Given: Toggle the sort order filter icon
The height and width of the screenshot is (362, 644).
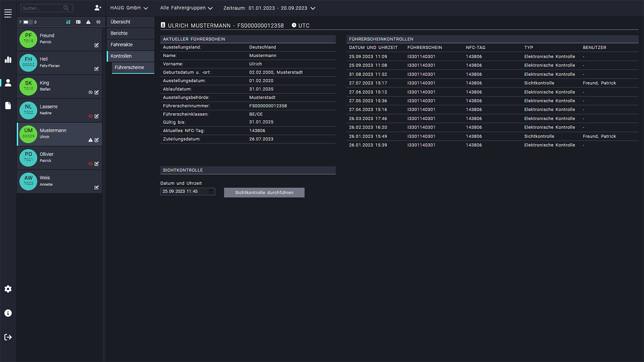Looking at the screenshot, I should point(68,22).
